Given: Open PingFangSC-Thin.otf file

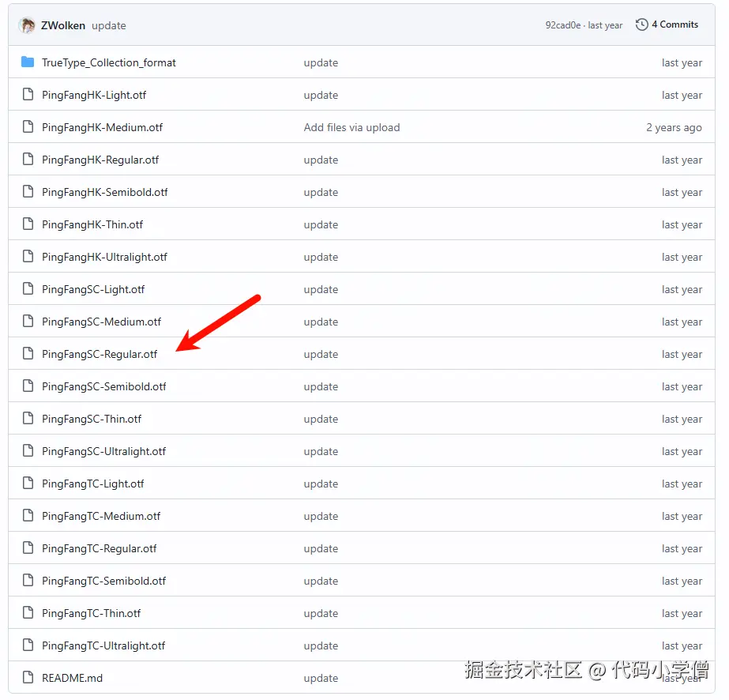Looking at the screenshot, I should click(x=92, y=419).
